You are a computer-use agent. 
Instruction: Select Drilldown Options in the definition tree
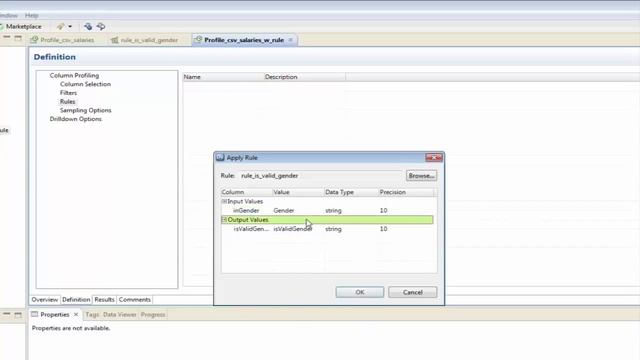click(76, 119)
